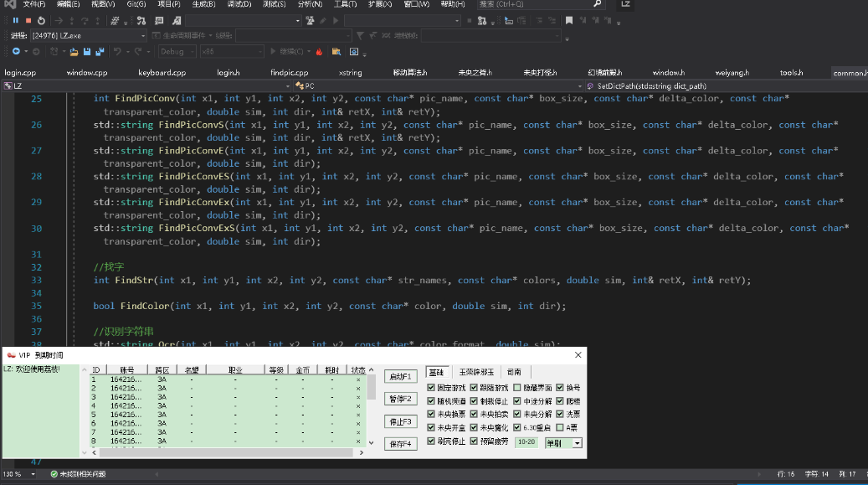Click the undo arrow icon
The image size is (868, 485).
[117, 52]
